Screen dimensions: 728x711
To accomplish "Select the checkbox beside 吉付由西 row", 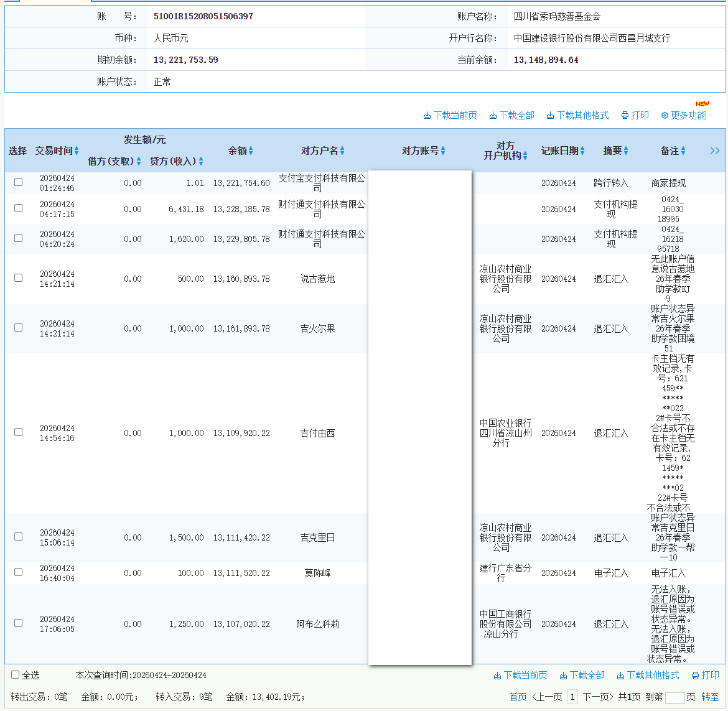I will click(x=18, y=432).
